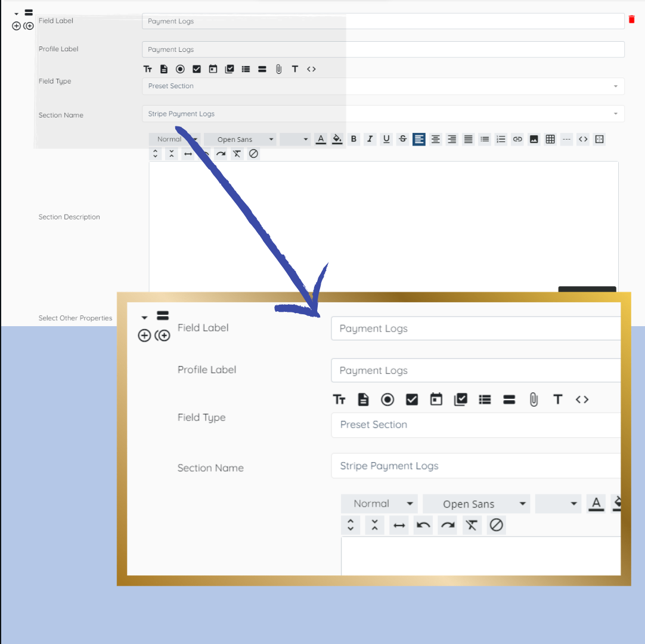Screen dimensions: 645x644
Task: Click the unordered bullet list icon
Action: click(x=485, y=139)
